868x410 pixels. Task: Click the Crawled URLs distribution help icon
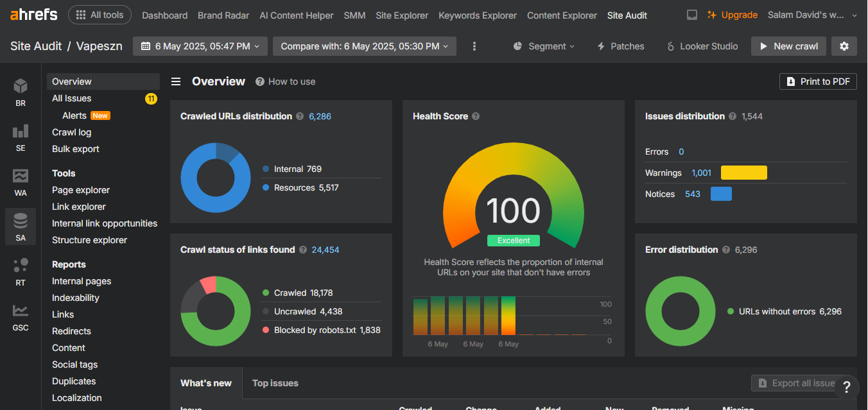coord(299,116)
